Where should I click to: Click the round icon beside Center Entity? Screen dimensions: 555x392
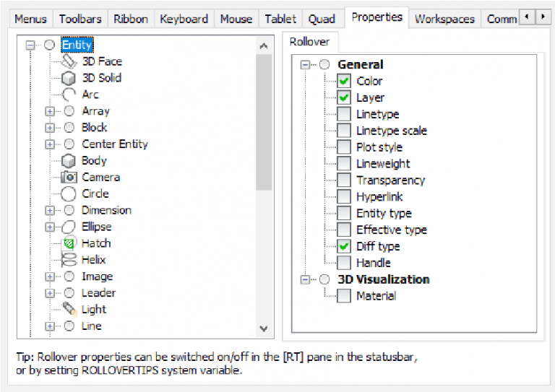tap(69, 144)
